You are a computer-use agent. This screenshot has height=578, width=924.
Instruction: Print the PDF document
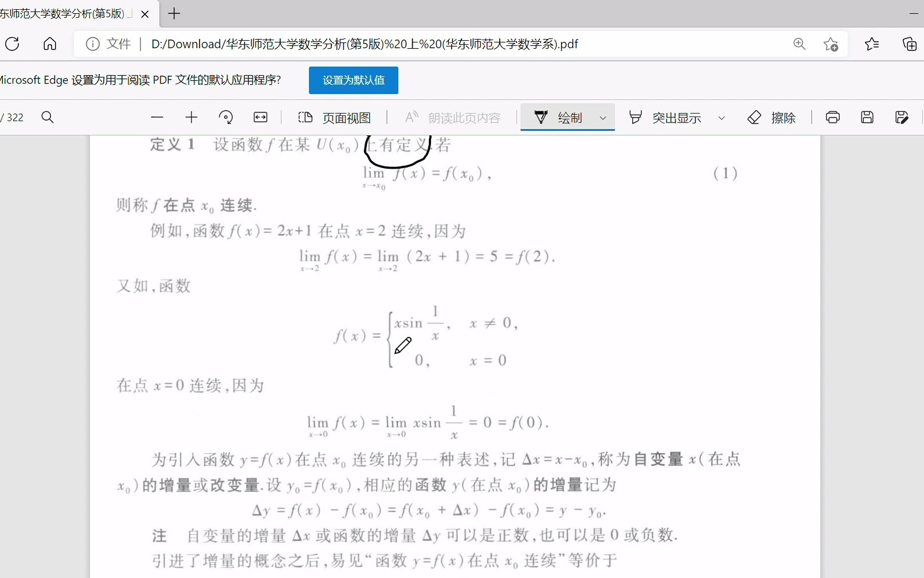click(833, 118)
